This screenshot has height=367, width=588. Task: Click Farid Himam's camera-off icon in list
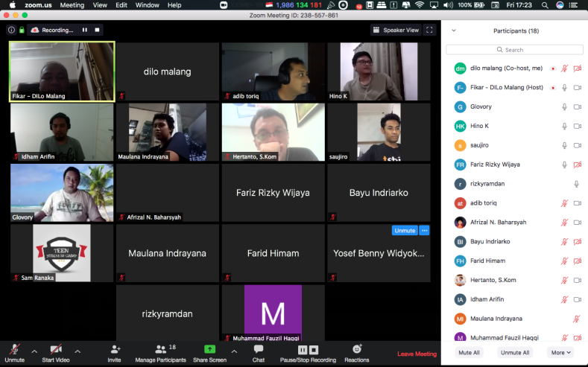578,261
